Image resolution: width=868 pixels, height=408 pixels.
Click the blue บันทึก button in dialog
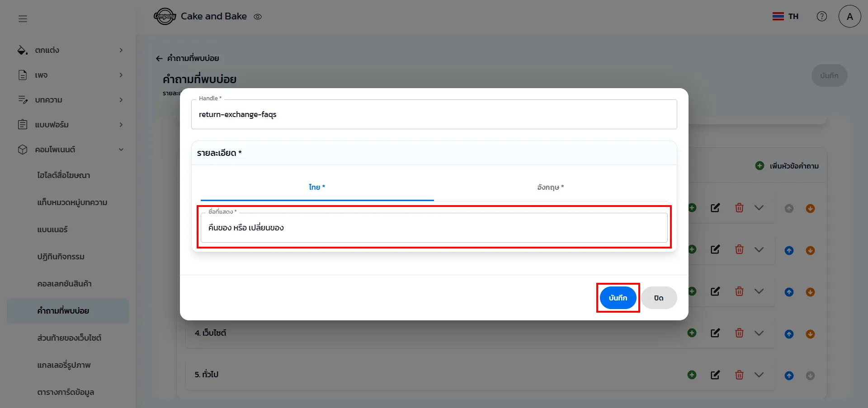pos(618,298)
